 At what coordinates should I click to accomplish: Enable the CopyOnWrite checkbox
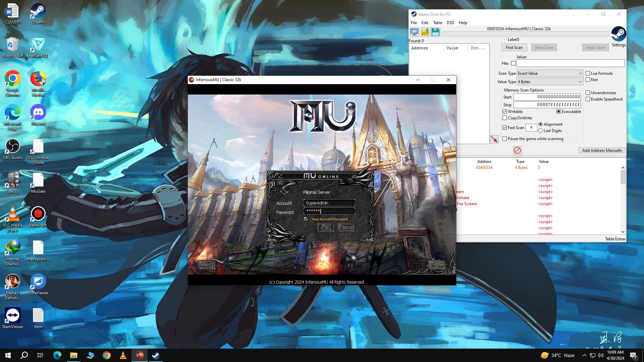(x=504, y=118)
